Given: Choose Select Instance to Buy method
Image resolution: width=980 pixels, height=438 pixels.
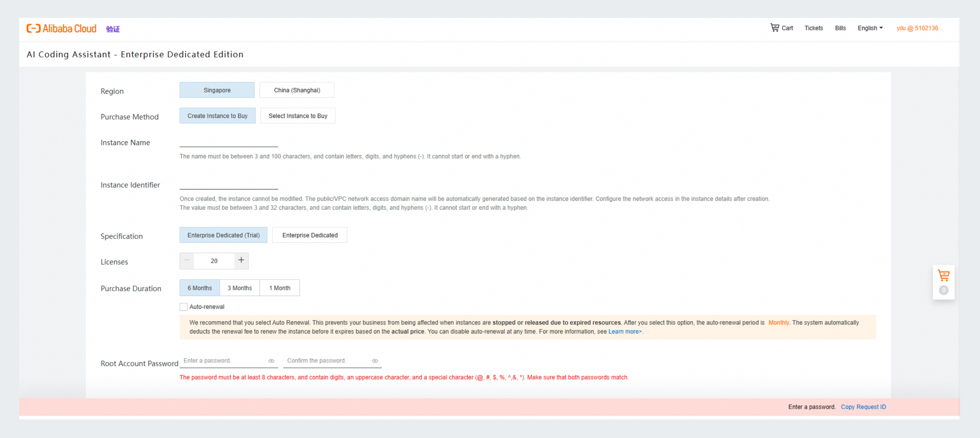Looking at the screenshot, I should 297,116.
